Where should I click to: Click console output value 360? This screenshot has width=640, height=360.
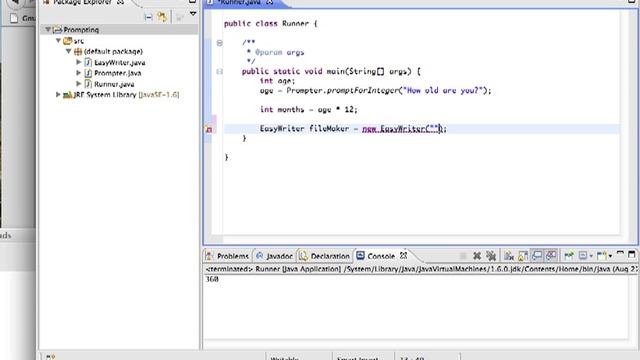click(x=212, y=279)
